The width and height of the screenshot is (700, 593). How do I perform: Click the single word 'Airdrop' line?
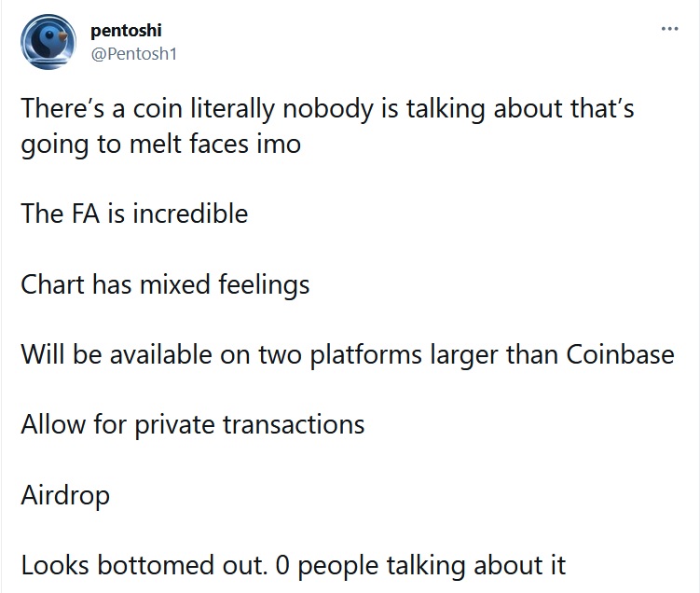click(x=65, y=495)
